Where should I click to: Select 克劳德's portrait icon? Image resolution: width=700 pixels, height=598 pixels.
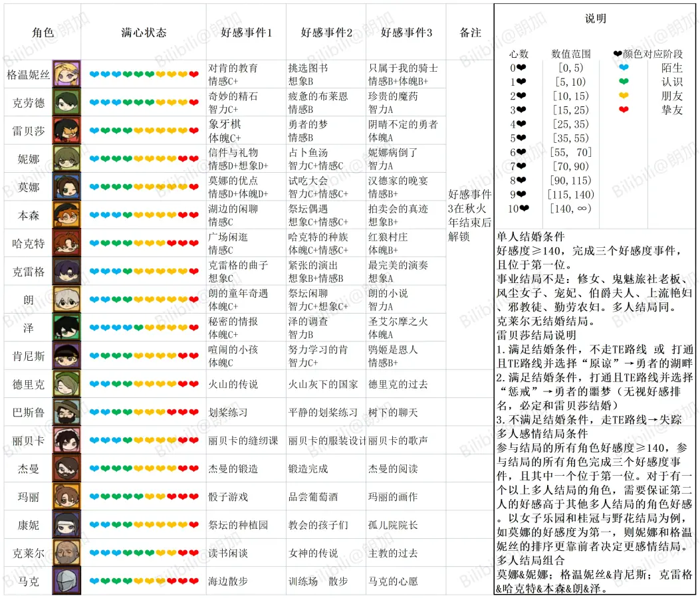(66, 102)
